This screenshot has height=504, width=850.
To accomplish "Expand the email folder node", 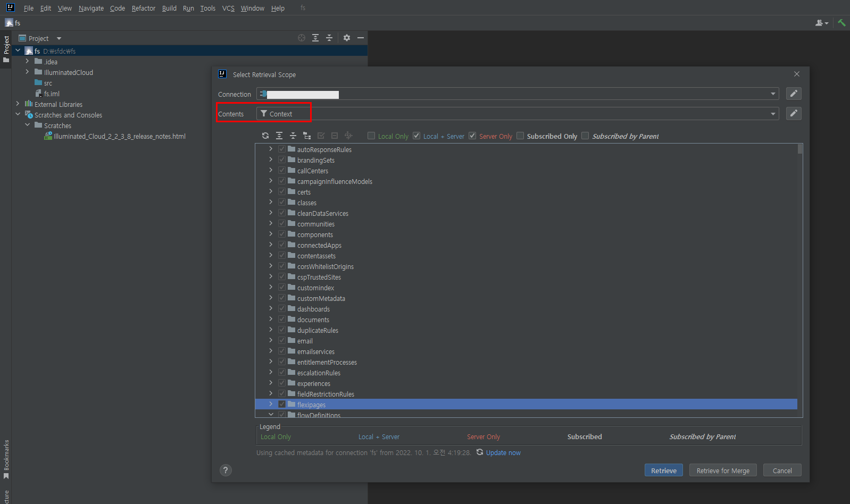I will pos(271,340).
